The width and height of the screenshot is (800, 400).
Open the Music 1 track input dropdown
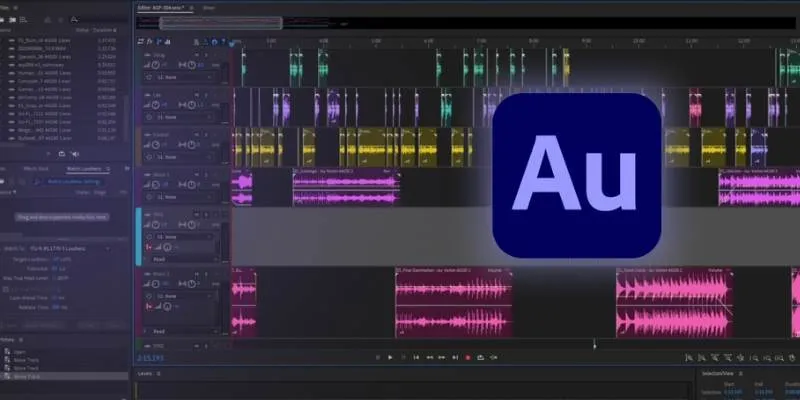[x=184, y=196]
